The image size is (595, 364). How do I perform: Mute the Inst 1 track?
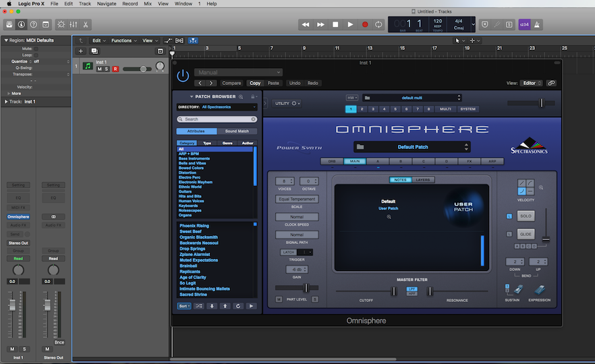(x=99, y=69)
